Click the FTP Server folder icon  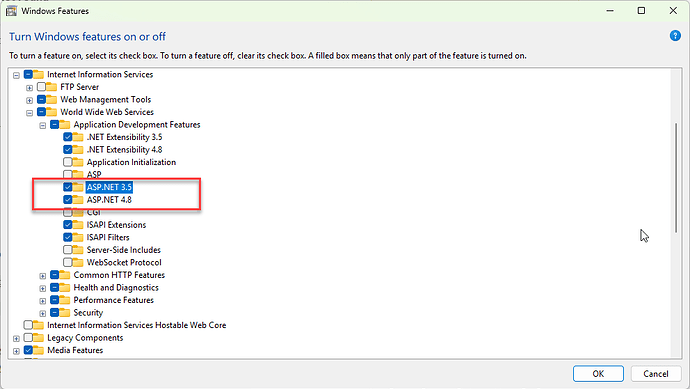(51, 87)
